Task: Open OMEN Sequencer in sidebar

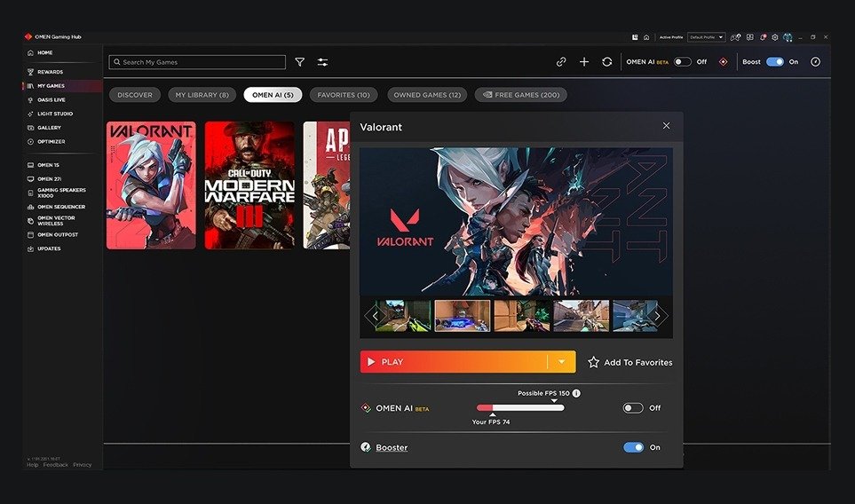Action: point(63,207)
